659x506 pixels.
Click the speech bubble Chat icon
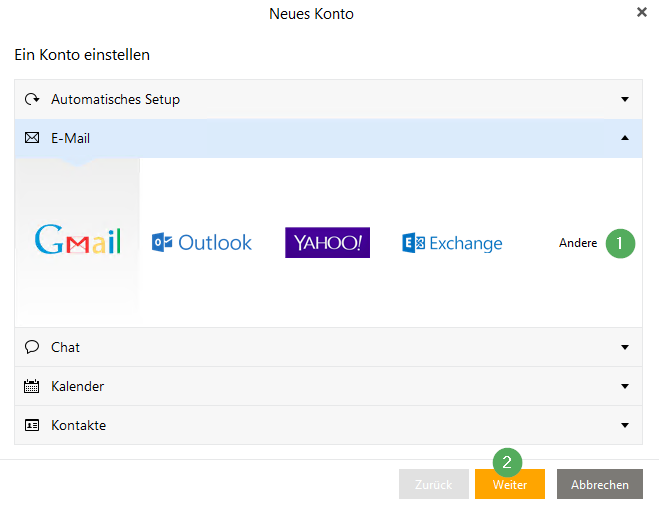click(x=32, y=347)
